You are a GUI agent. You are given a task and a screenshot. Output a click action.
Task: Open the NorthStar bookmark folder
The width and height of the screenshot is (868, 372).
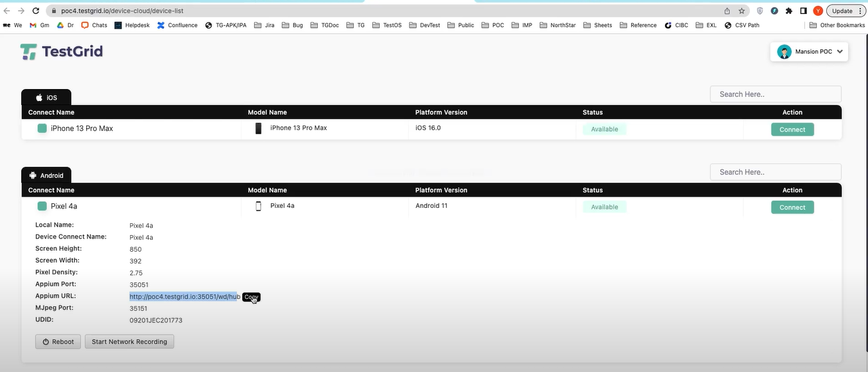(557, 25)
